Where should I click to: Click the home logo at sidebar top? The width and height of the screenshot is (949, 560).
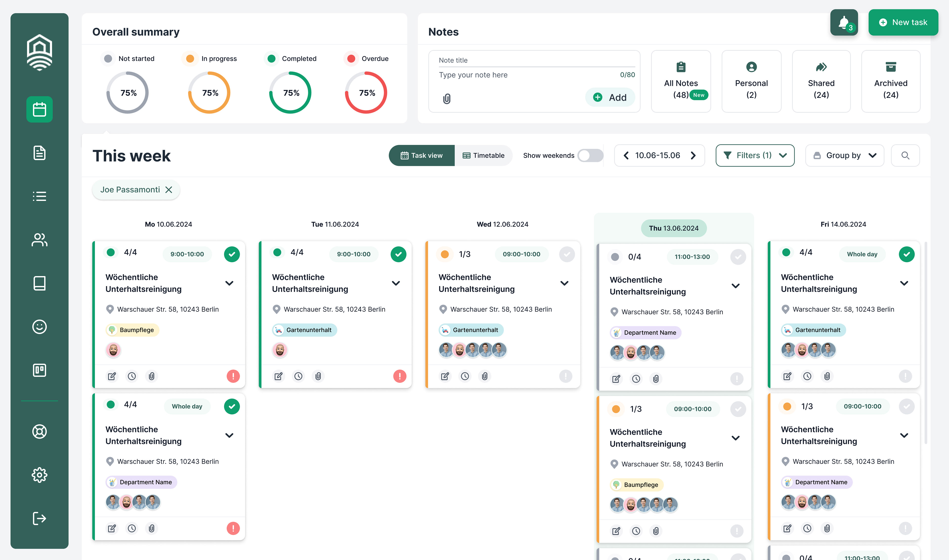[39, 52]
